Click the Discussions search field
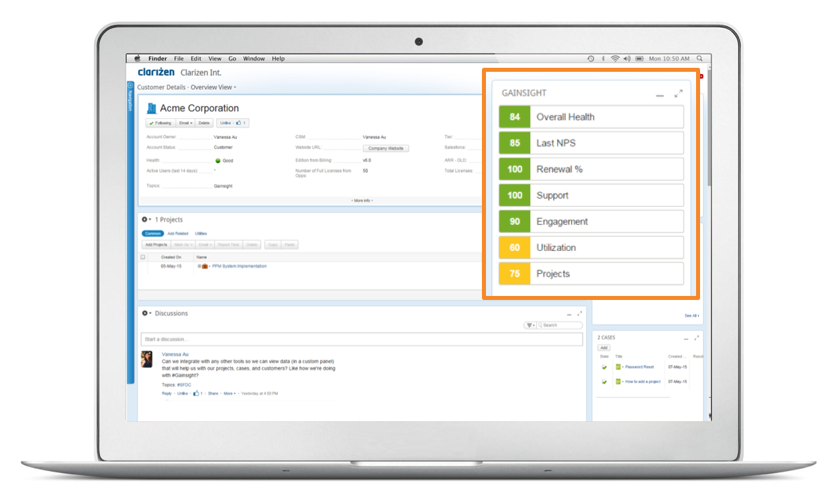 (561, 325)
